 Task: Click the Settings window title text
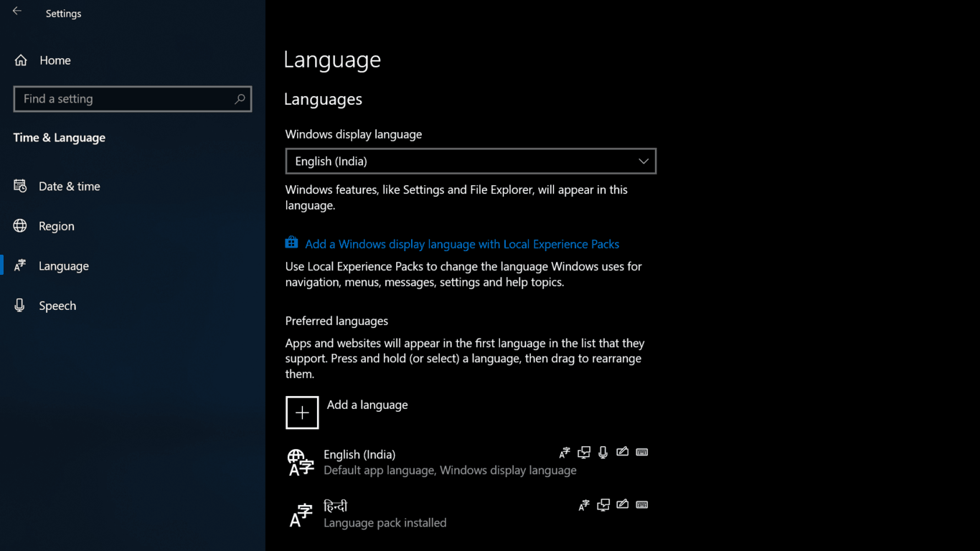coord(63,14)
